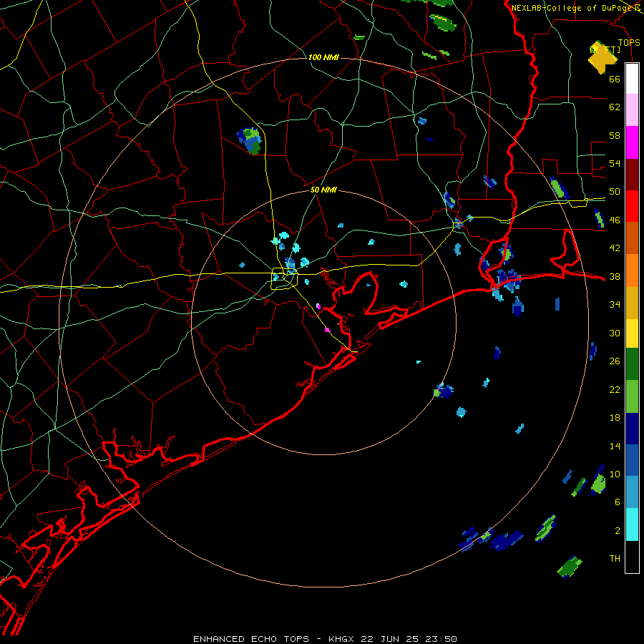Click the '46' legend value

(x=615, y=220)
